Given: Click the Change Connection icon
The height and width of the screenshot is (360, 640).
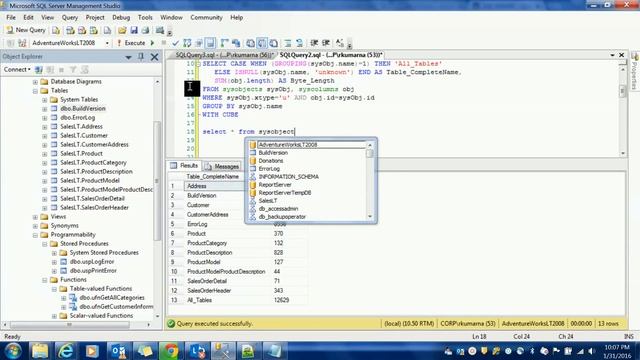Looking at the screenshot, I should 22,43.
